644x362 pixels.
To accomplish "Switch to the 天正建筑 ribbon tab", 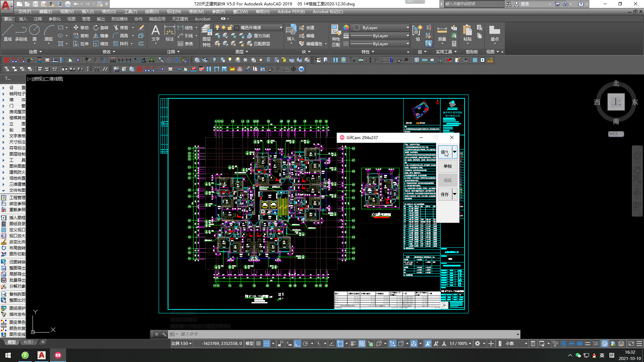I will (x=180, y=19).
